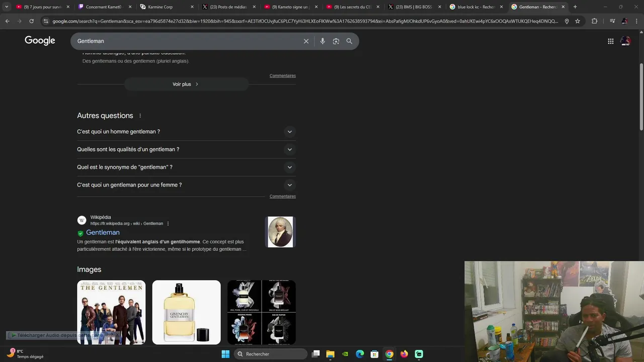Open Chrome three-dot menu
The image size is (644, 362).
click(636, 21)
